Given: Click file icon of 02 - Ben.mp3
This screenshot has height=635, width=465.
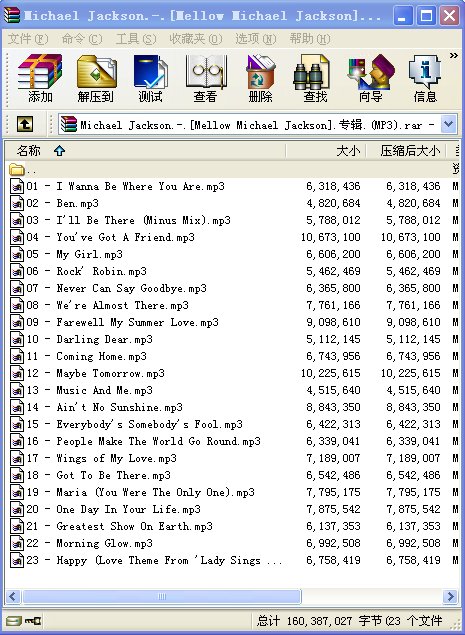Looking at the screenshot, I should pyautogui.click(x=17, y=203).
